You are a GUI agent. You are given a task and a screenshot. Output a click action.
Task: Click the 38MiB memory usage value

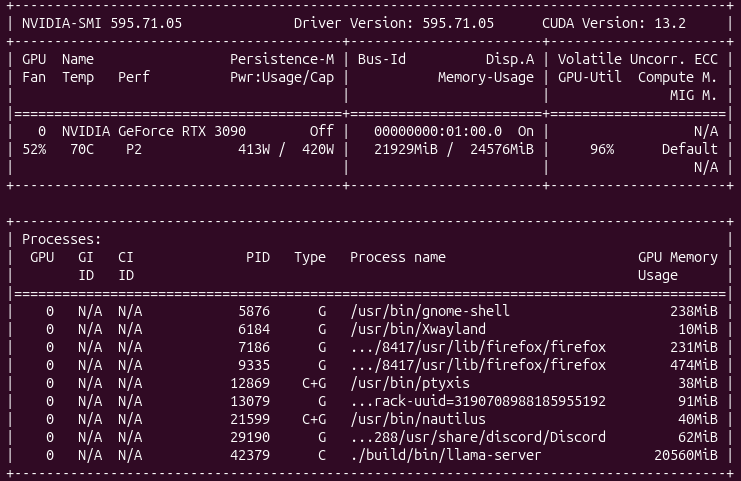pos(698,383)
